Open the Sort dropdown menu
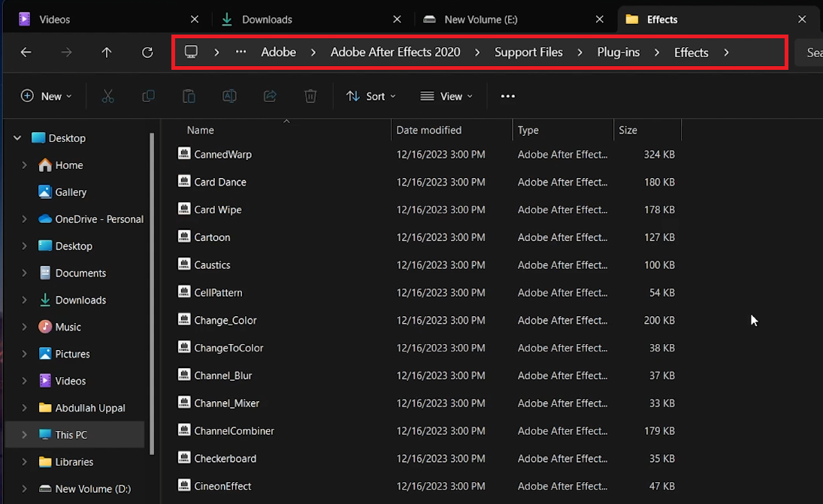This screenshot has height=504, width=823. tap(371, 96)
